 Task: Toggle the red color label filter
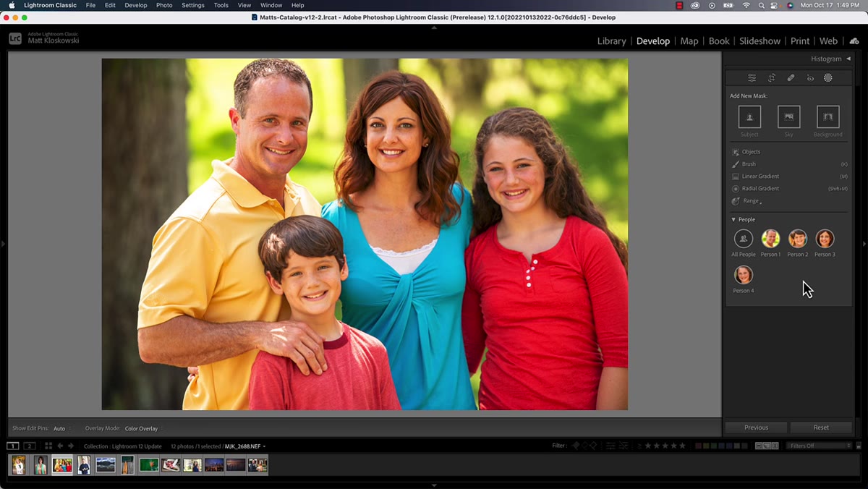pos(699,446)
